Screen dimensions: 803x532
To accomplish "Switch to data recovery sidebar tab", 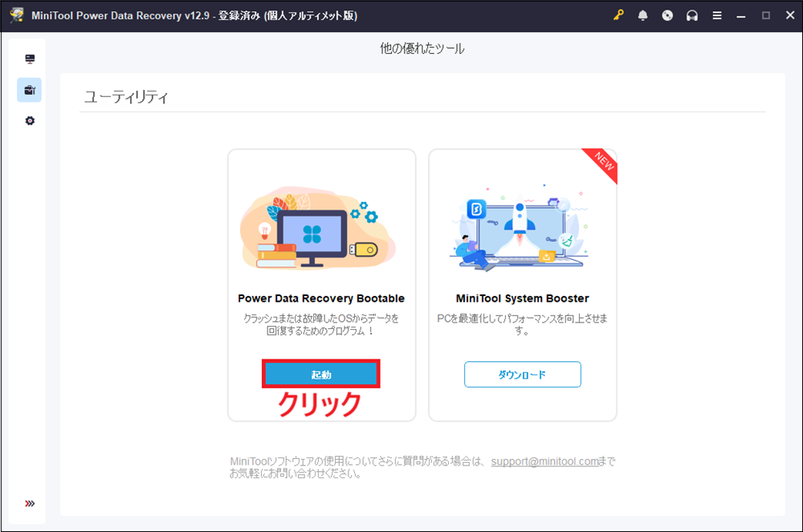I will tap(30, 59).
